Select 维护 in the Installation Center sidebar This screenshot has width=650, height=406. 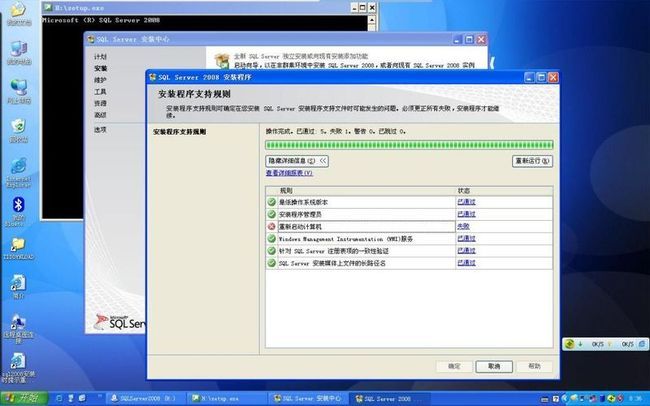tap(100, 80)
